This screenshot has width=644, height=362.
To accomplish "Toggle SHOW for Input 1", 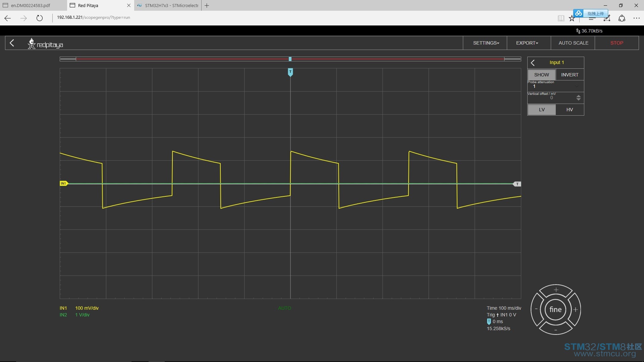I will click(541, 75).
